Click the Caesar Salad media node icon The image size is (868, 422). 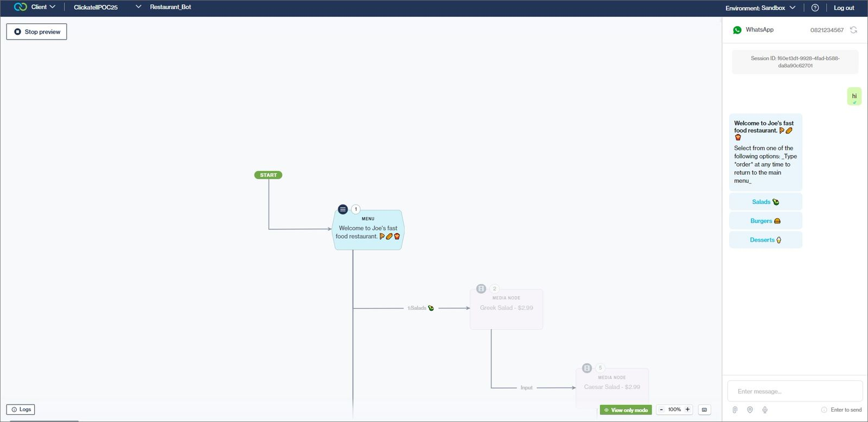point(586,368)
